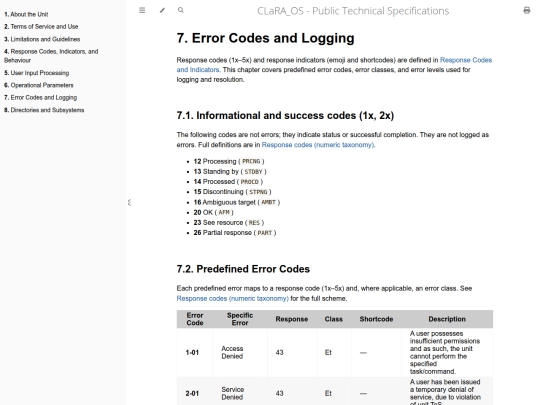The image size is (540, 405).
Task: Click the Description column header
Action: point(447,319)
